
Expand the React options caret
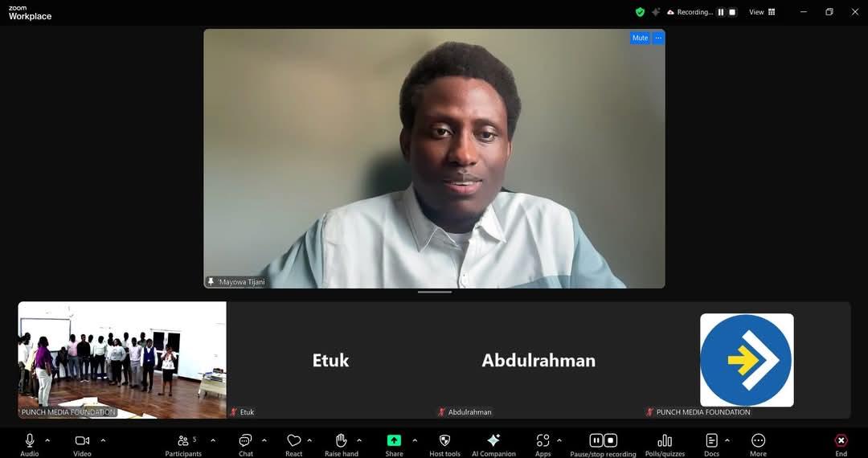tap(309, 441)
